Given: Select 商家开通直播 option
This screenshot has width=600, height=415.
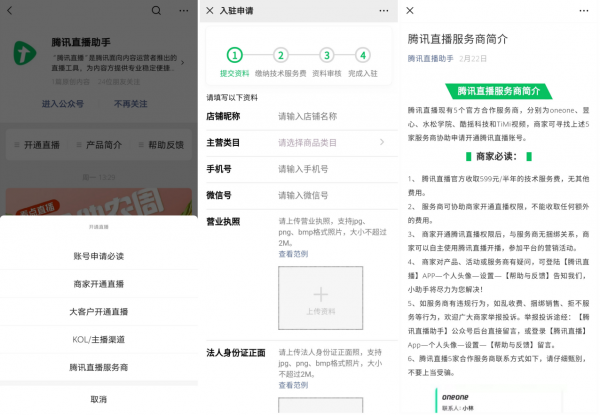Looking at the screenshot, I should click(x=99, y=284).
